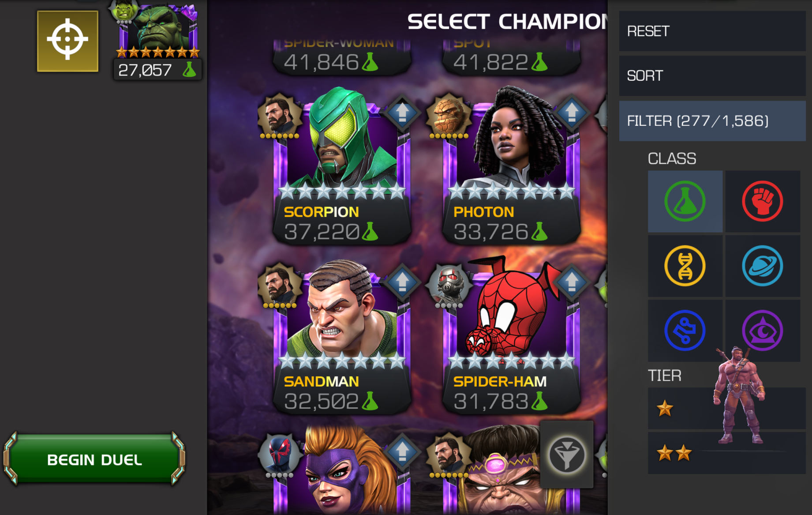
Task: Tap Scorpion's upgrade arrow badge
Action: coord(402,113)
